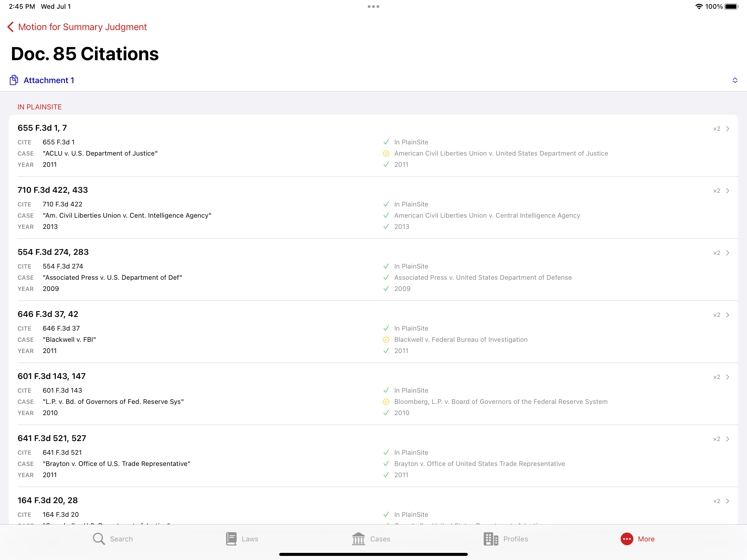The width and height of the screenshot is (747, 560).
Task: Tap green check beside 646 F.3d 37 In PlainSite
Action: point(386,328)
